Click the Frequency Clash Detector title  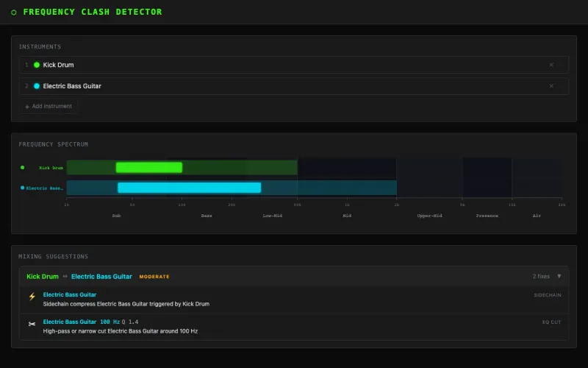[93, 12]
